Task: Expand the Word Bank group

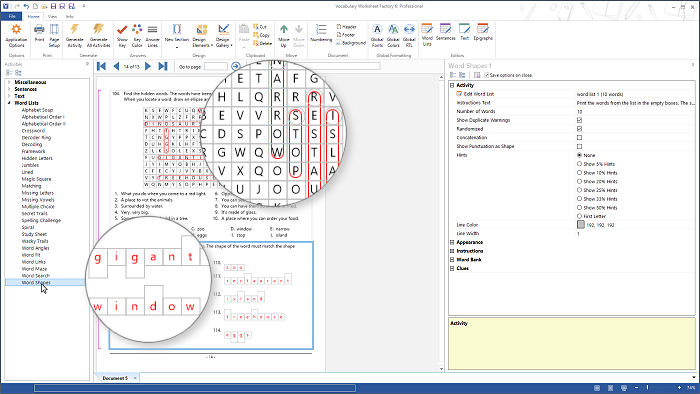Action: tap(452, 260)
